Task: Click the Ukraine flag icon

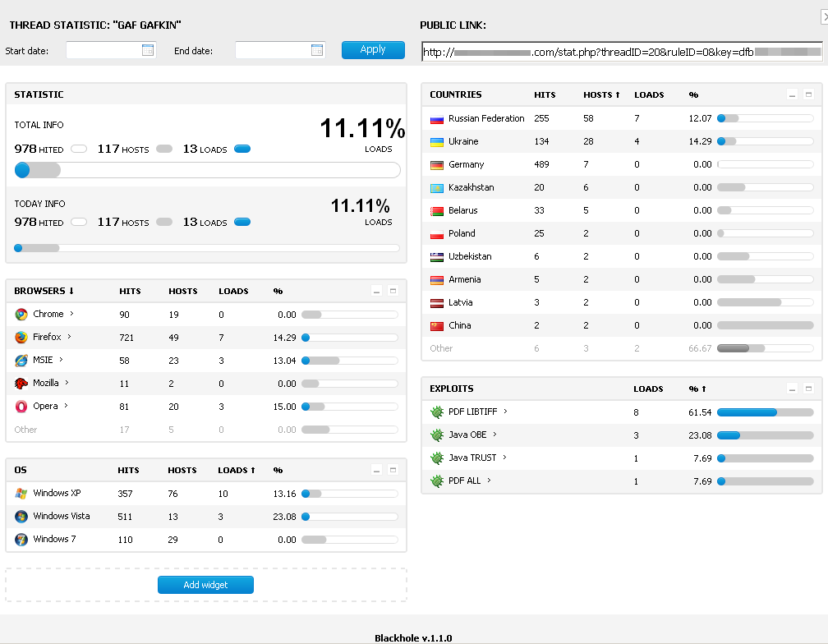Action: pyautogui.click(x=437, y=142)
